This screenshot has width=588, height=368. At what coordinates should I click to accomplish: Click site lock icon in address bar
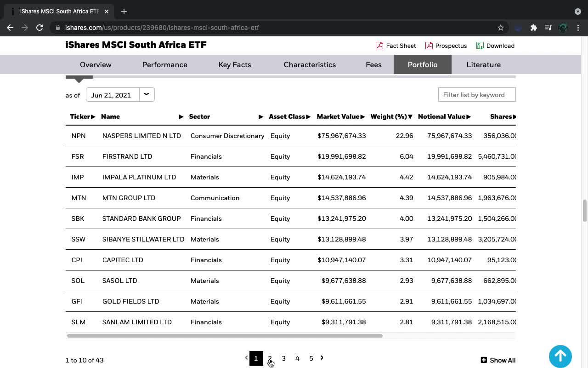click(58, 28)
